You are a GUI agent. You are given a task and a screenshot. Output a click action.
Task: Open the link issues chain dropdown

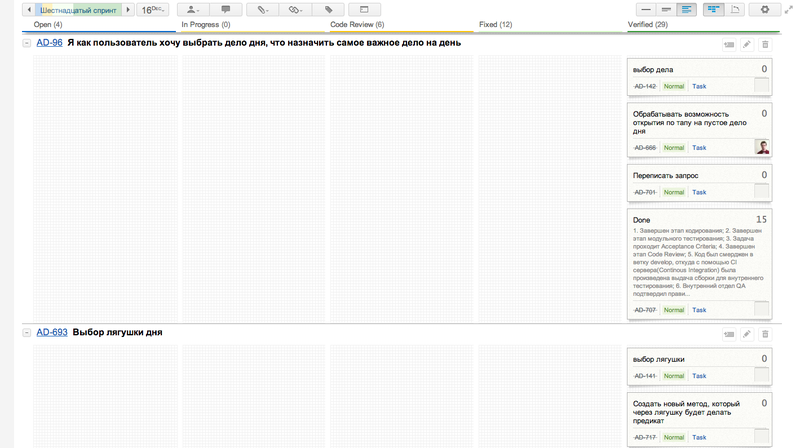(x=295, y=10)
